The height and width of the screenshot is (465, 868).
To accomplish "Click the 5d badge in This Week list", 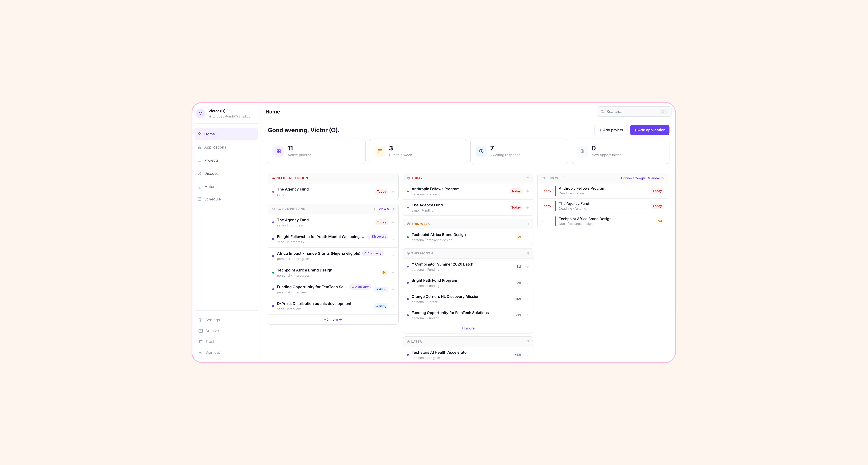I will 519,237.
